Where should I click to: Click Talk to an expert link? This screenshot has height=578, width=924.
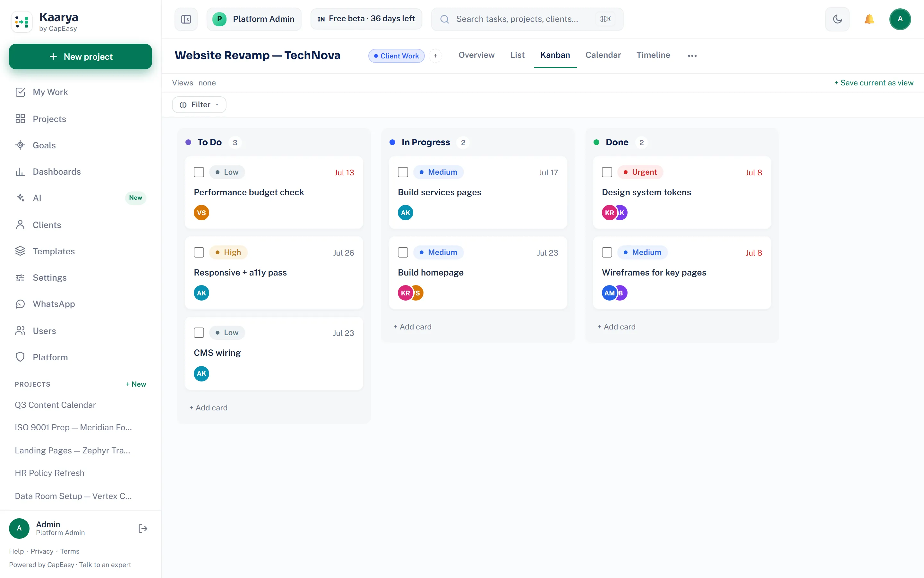point(105,565)
